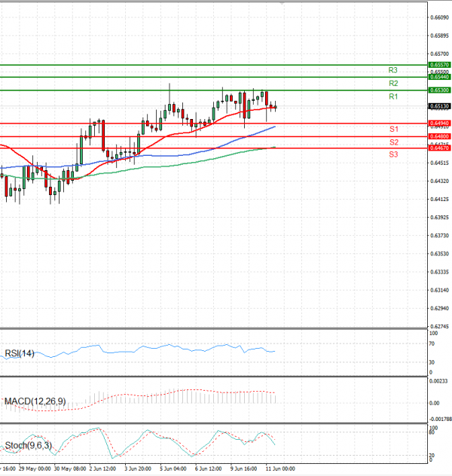The width and height of the screenshot is (452, 476).
Task: Click the 11 Jun 00:00 time label
Action: coord(278,468)
